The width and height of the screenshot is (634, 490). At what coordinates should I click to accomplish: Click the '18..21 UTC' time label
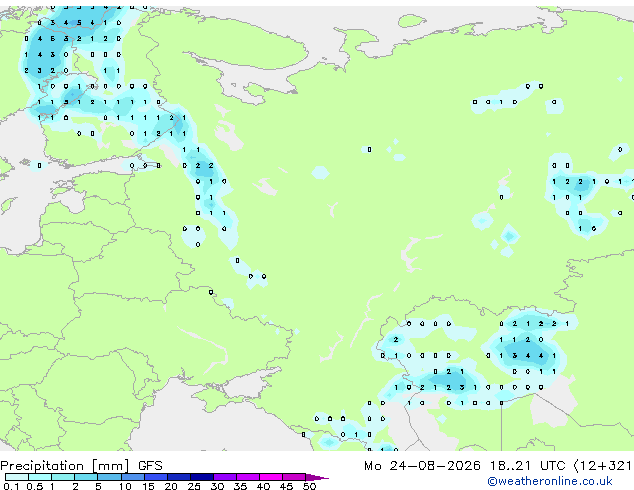[527, 466]
